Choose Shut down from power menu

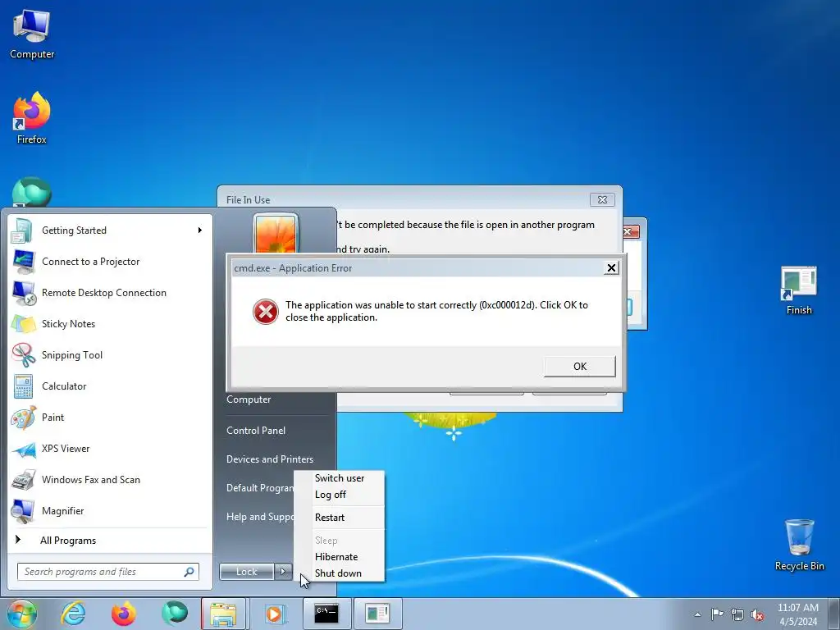click(340, 573)
